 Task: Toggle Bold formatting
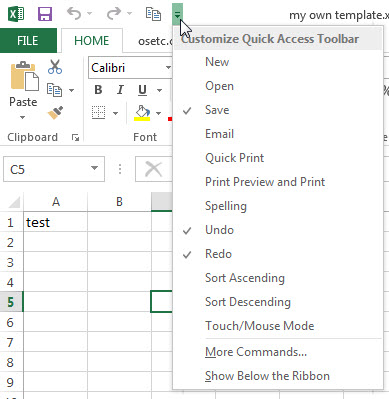coord(98,90)
